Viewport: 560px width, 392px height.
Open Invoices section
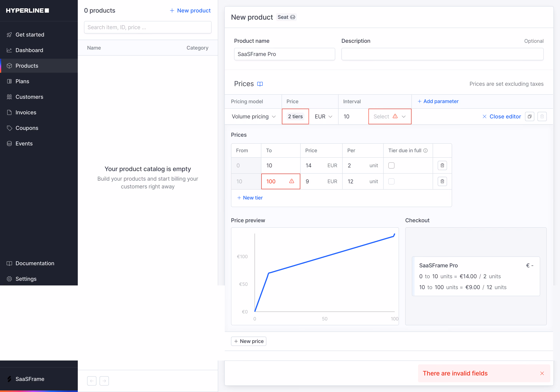(x=39, y=112)
